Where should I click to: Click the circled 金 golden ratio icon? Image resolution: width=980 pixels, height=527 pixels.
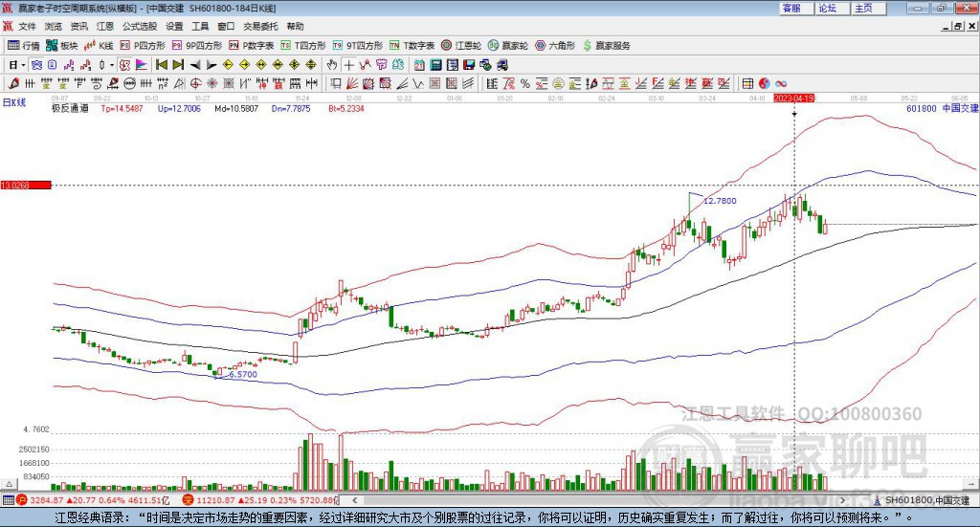pos(558,83)
